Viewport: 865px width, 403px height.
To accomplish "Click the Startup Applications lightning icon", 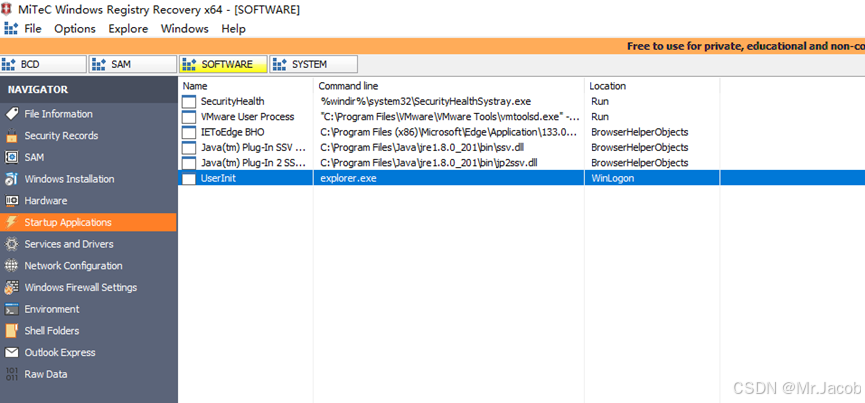I will (12, 222).
